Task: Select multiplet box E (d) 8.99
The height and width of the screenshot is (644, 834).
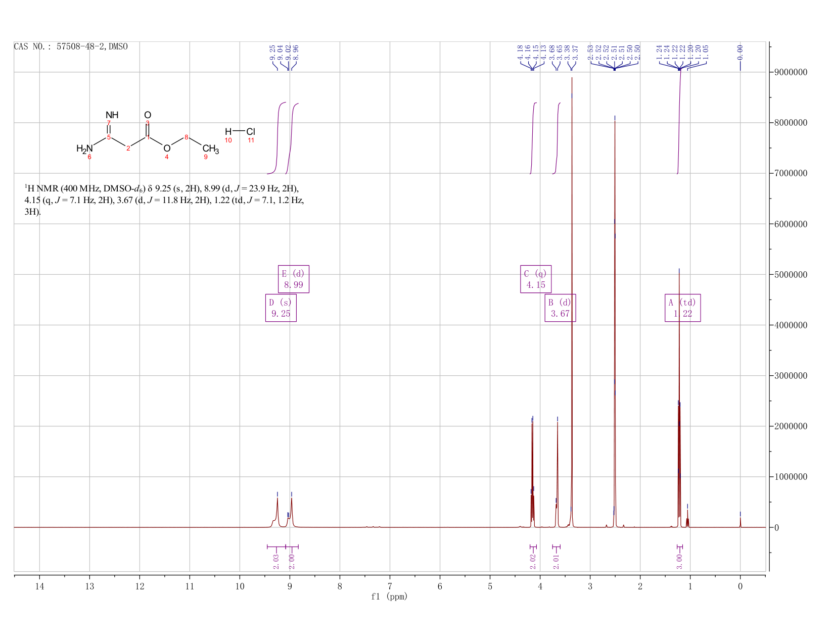Action: [x=294, y=279]
